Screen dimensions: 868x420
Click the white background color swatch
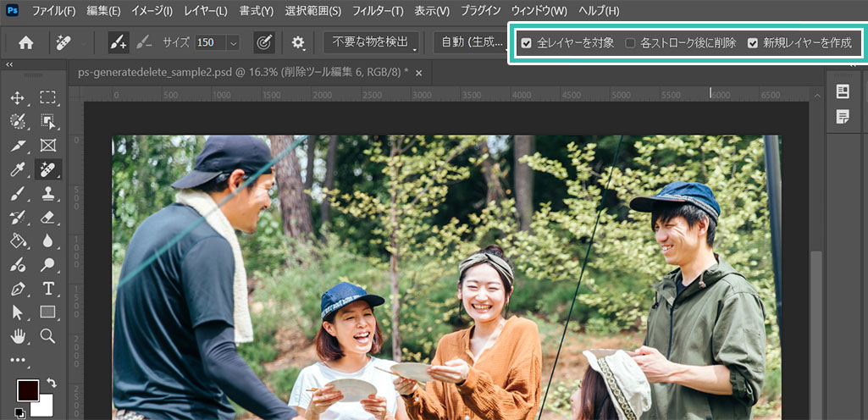click(x=44, y=408)
